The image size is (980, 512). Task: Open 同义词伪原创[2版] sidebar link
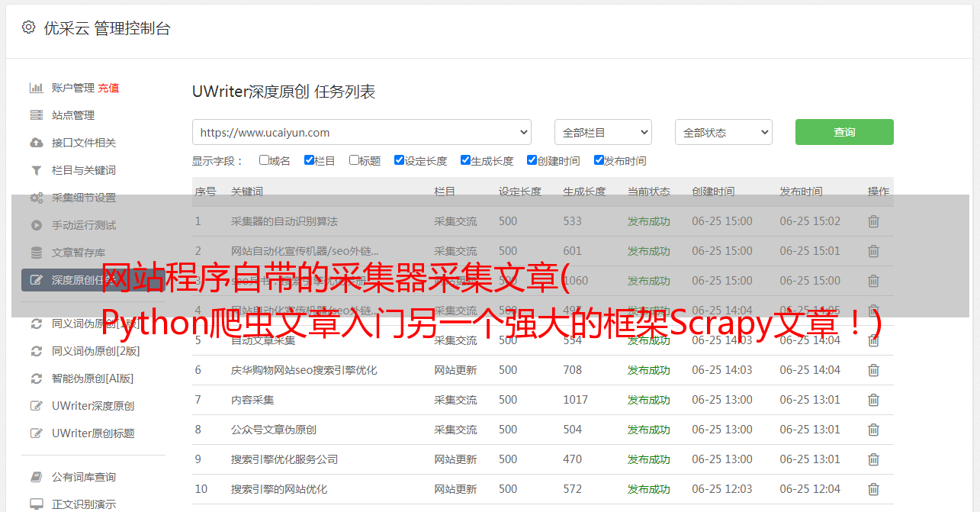(x=96, y=351)
